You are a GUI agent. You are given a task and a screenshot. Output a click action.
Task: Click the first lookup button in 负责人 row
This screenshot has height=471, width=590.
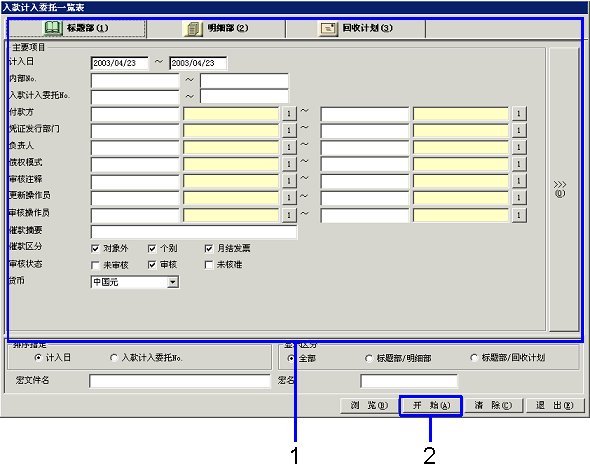click(x=289, y=147)
